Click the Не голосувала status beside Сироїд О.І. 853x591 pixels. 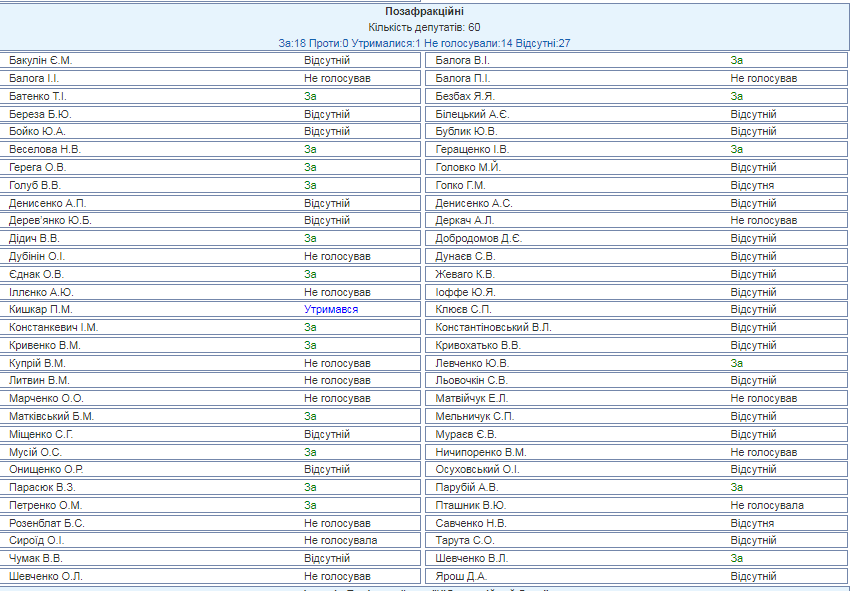(341, 541)
